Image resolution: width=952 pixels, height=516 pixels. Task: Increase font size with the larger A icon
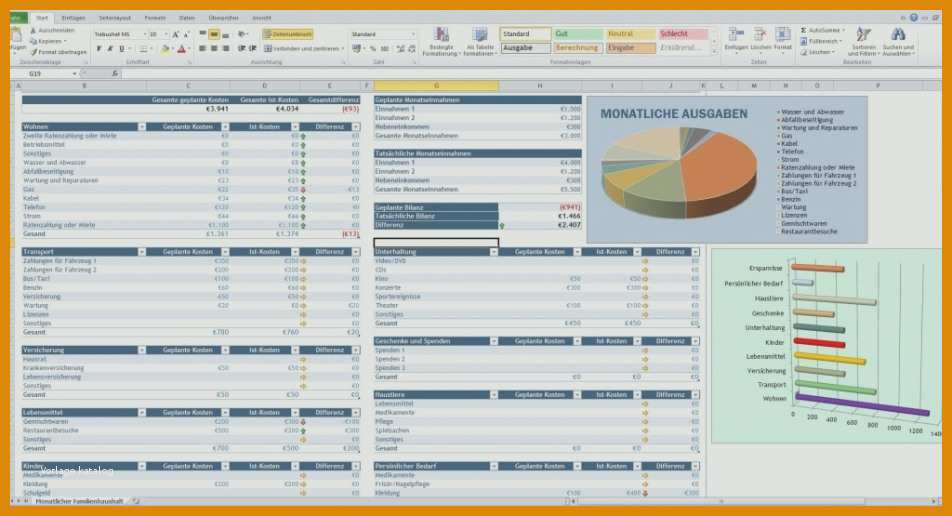tap(175, 35)
